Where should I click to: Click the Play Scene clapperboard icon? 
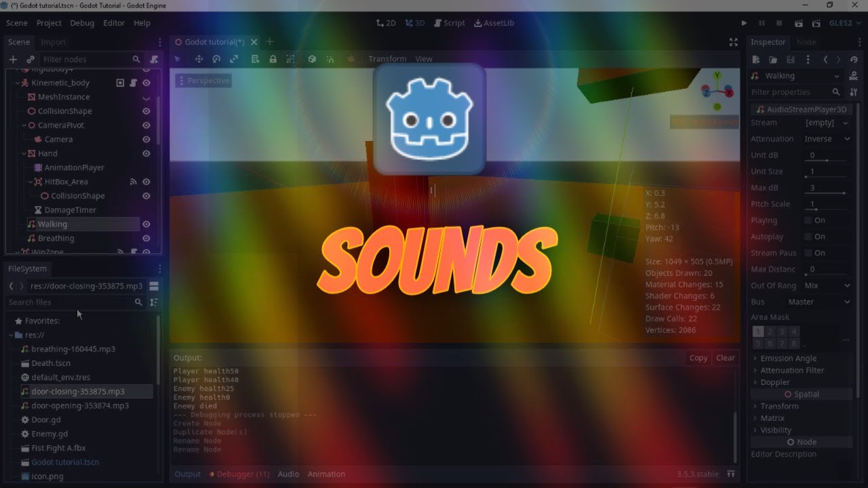point(798,23)
